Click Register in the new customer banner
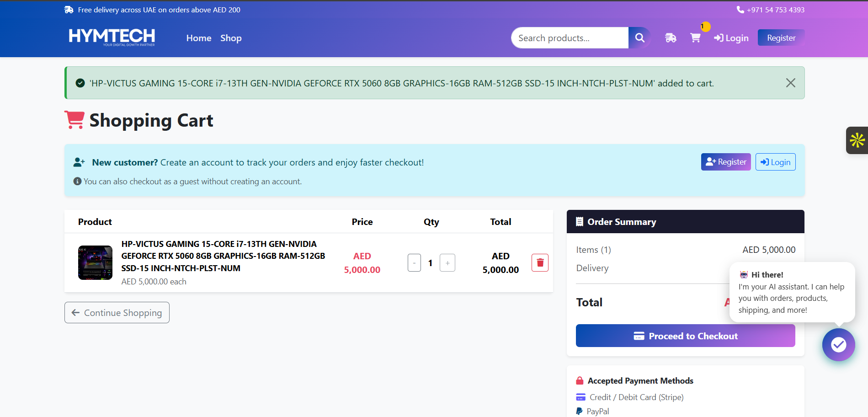This screenshot has height=417, width=868. click(x=726, y=162)
